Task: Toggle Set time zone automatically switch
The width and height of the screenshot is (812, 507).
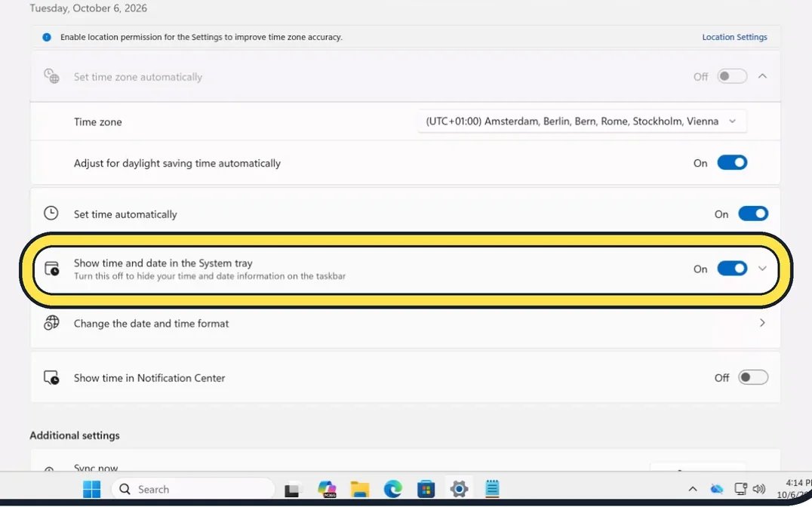Action: [x=732, y=77]
